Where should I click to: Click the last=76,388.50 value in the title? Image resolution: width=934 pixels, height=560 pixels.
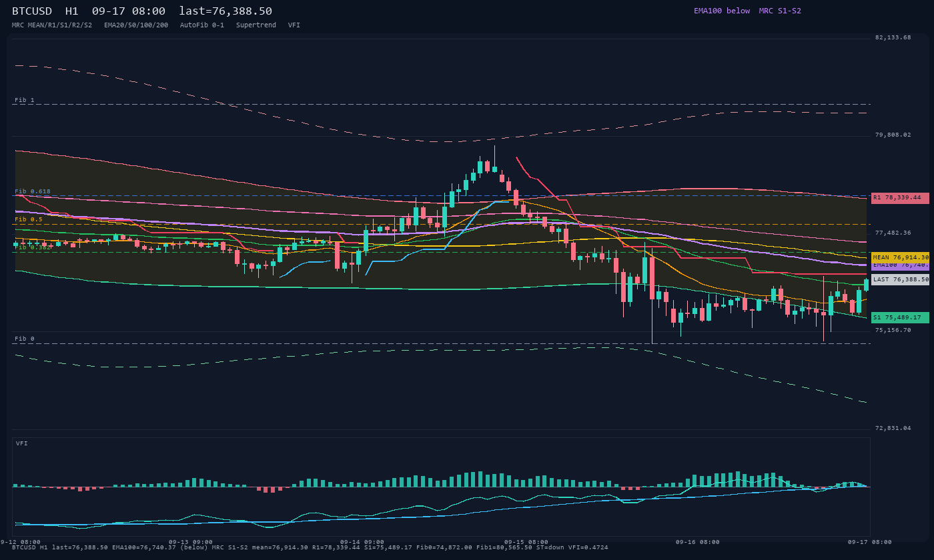(x=225, y=11)
